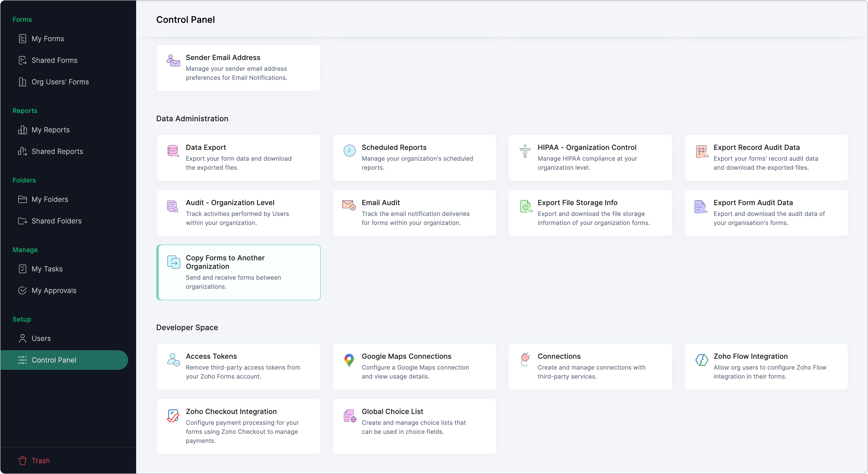
Task: Open Audit - Organization Level card
Action: click(x=238, y=213)
